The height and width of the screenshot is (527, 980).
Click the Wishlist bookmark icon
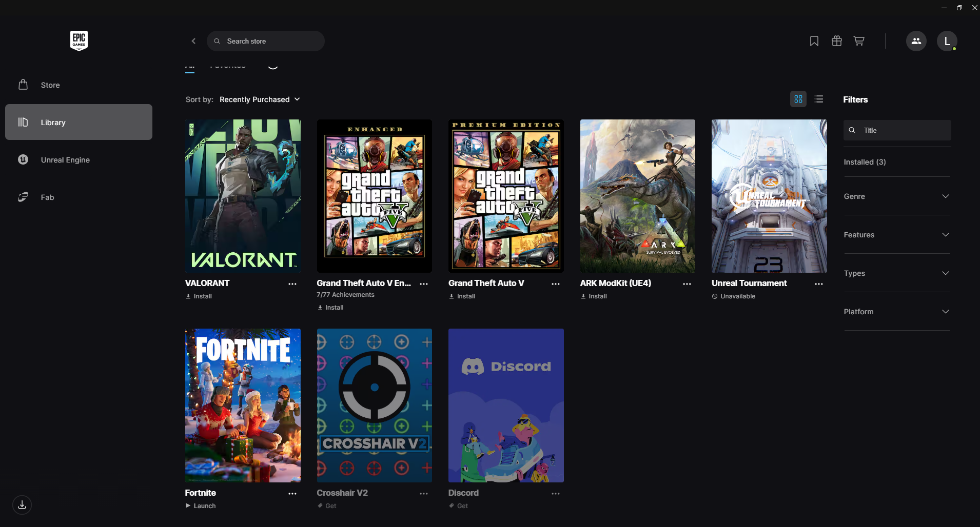pos(814,41)
